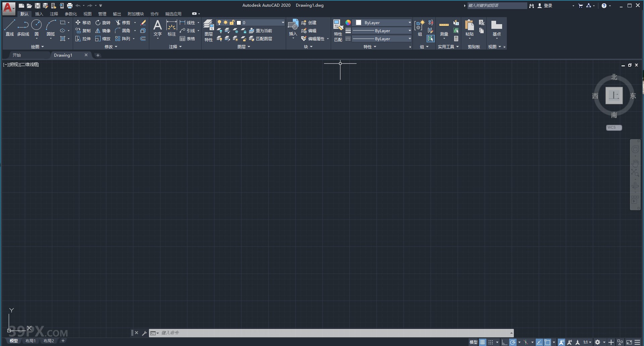Open Layer Properties (图层特性) manager
This screenshot has width=644, height=346.
209,31
